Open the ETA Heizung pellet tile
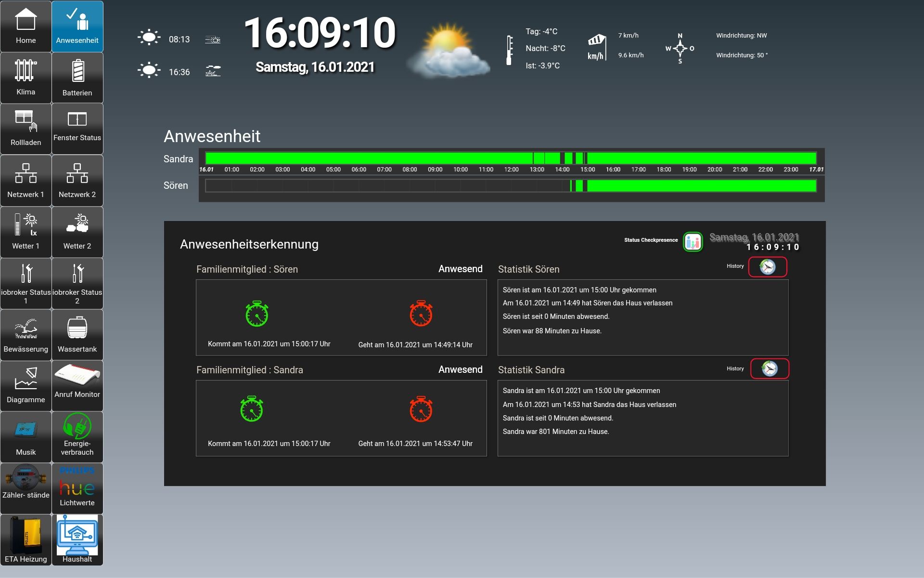 [26, 539]
